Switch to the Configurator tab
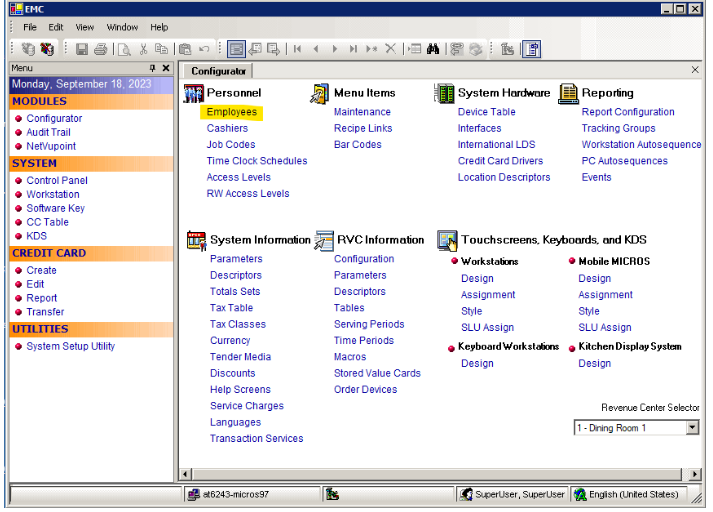Screen dimensions: 713x512 point(218,71)
